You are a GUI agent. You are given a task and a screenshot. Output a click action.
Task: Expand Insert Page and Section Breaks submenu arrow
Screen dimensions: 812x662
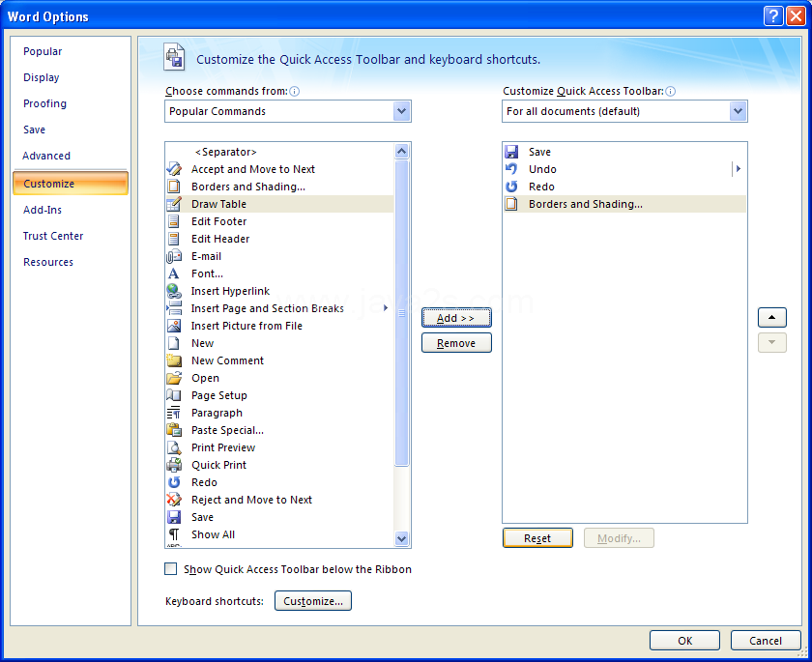[386, 308]
